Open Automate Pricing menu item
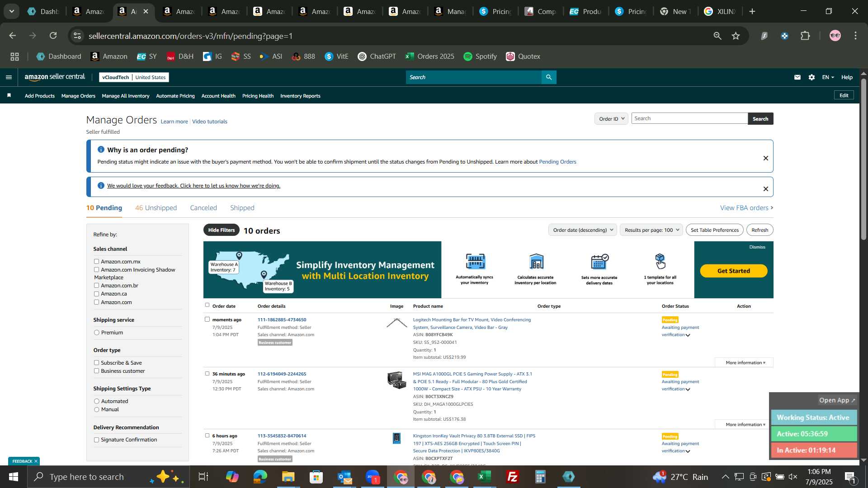The height and width of the screenshot is (488, 868). click(175, 96)
